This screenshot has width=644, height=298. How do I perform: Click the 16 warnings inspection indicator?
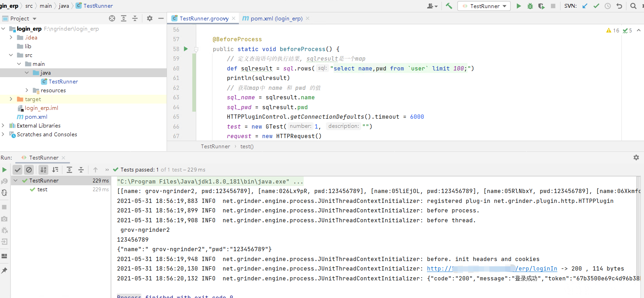pos(613,31)
